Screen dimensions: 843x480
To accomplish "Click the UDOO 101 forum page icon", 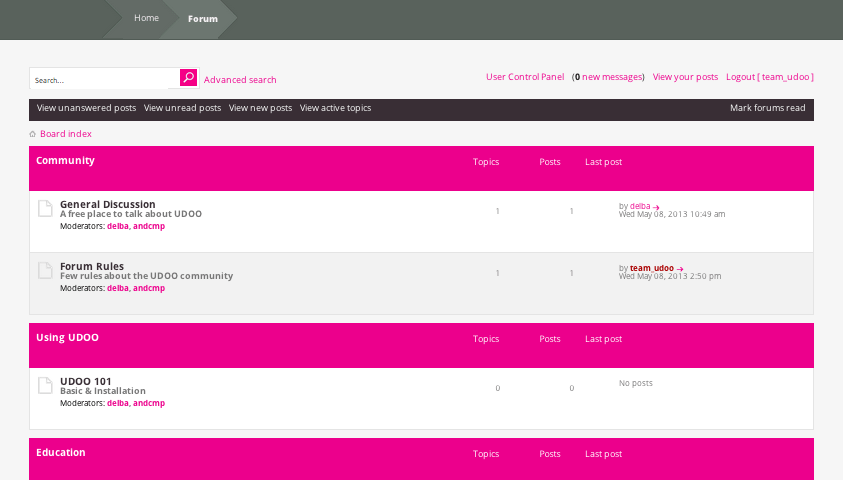I will [45, 385].
